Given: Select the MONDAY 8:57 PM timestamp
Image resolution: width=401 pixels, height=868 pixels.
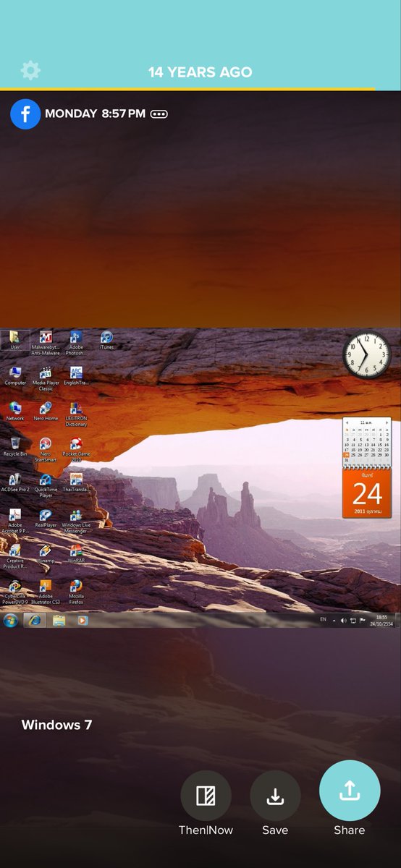Looking at the screenshot, I should coord(95,114).
